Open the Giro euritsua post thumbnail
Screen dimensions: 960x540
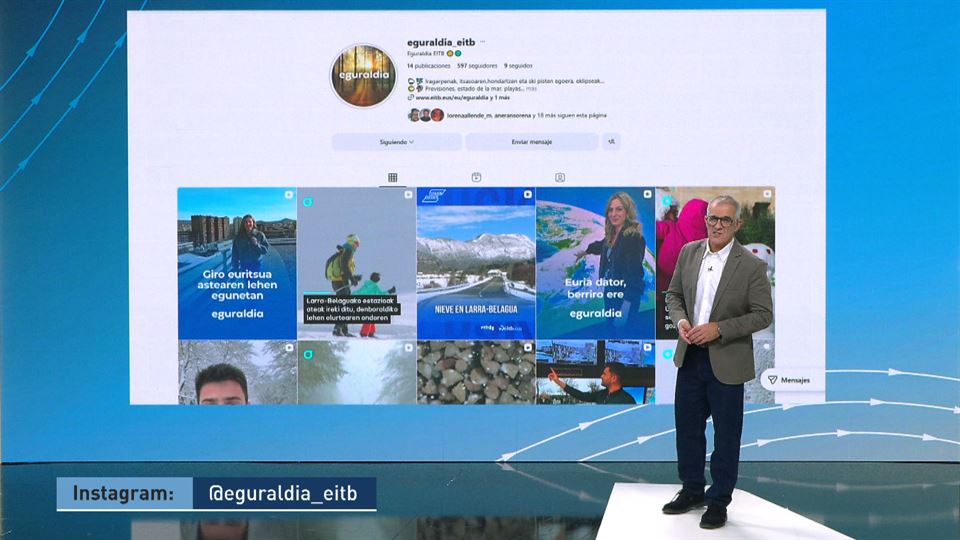pos(237,263)
